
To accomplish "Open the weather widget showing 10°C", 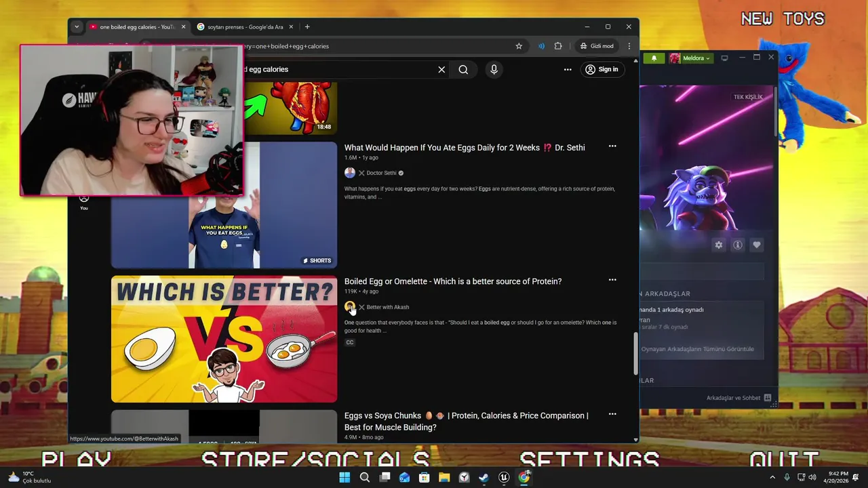I will tap(29, 477).
